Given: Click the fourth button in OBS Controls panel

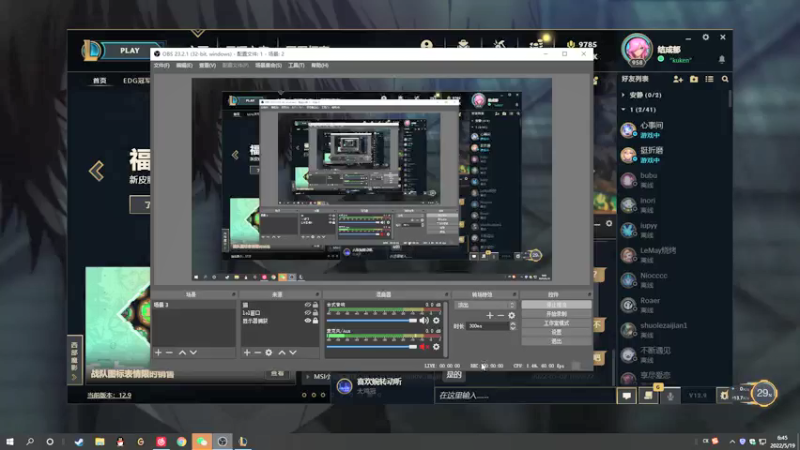Looking at the screenshot, I should pos(556,332).
